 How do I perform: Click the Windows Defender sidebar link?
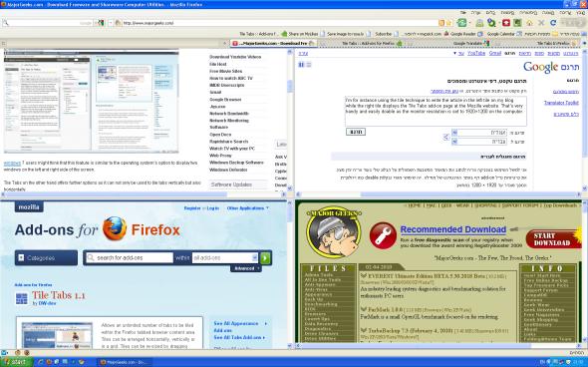click(228, 170)
